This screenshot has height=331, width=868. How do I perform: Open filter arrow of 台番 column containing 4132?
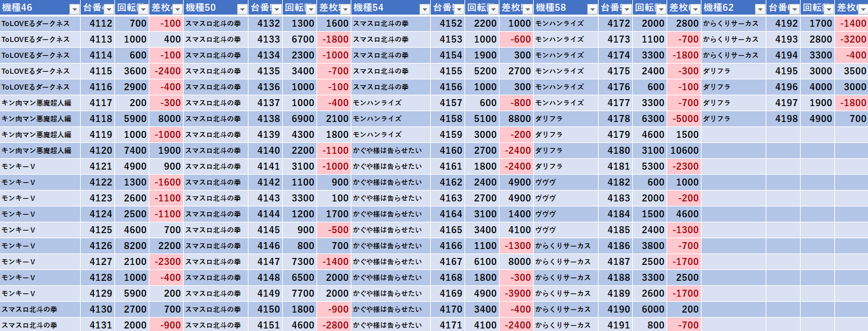coord(277,9)
